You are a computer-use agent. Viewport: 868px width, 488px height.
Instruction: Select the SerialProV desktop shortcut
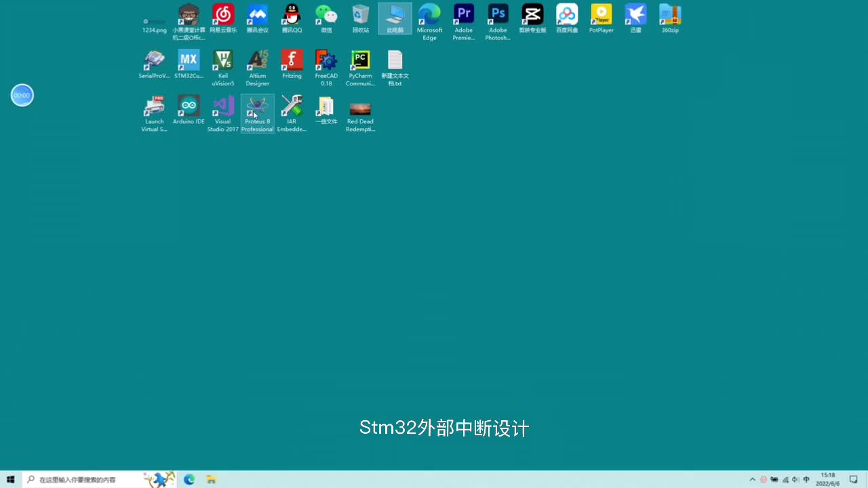[154, 64]
